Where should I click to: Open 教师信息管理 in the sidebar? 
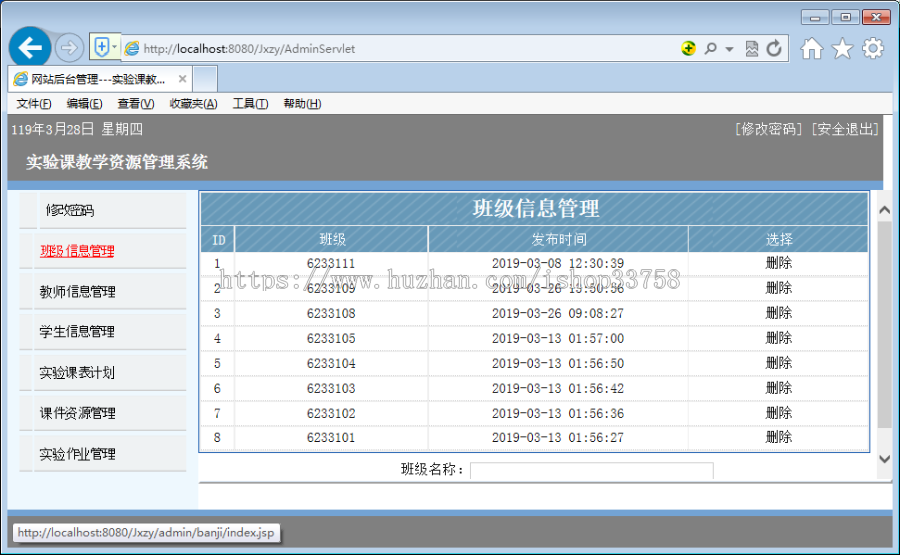[x=77, y=292]
